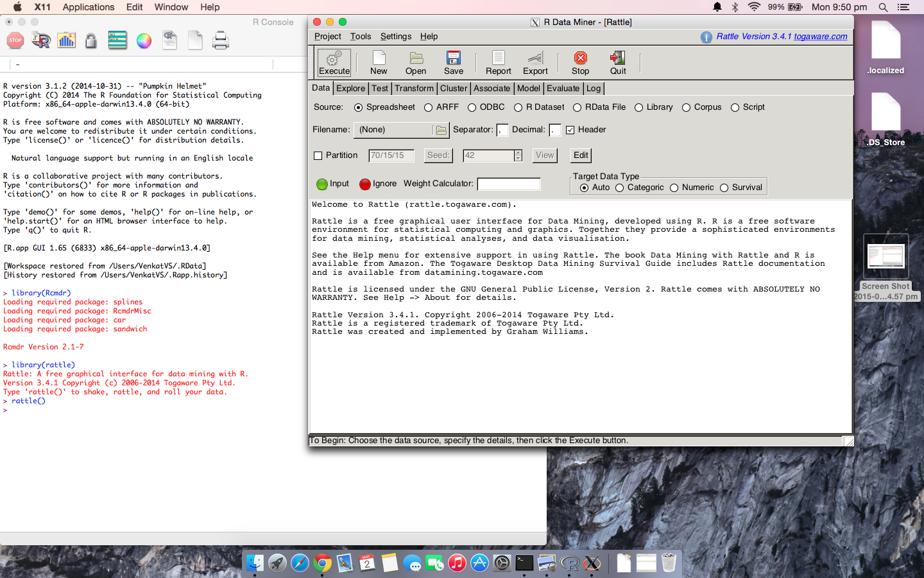Open the X11 icon in the Dock
Viewport: 924px width, 578px height.
pyautogui.click(x=593, y=563)
